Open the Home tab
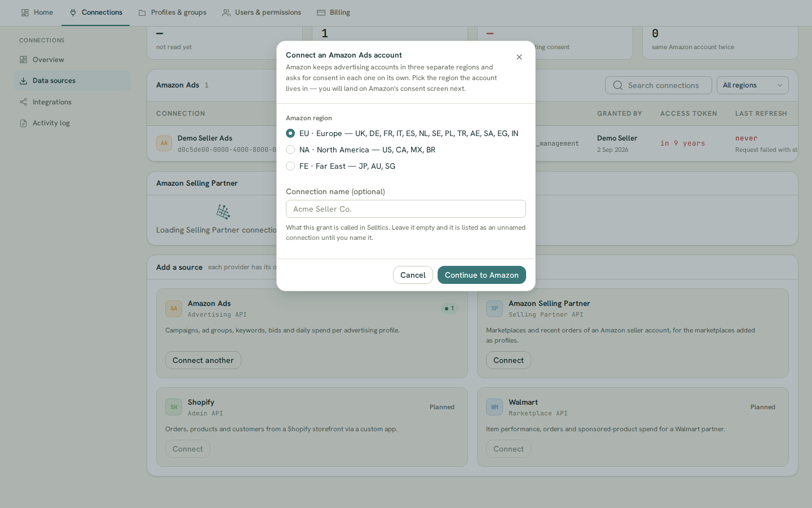Image resolution: width=812 pixels, height=508 pixels. click(x=37, y=12)
